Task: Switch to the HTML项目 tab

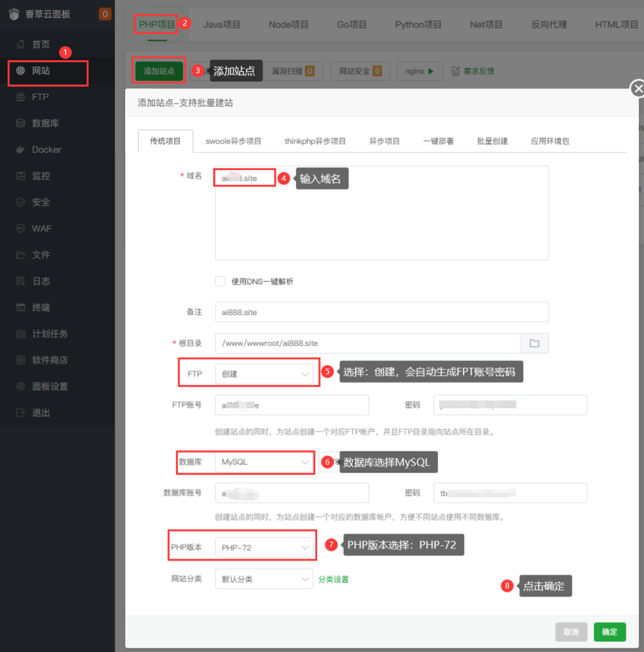Action: pos(616,24)
